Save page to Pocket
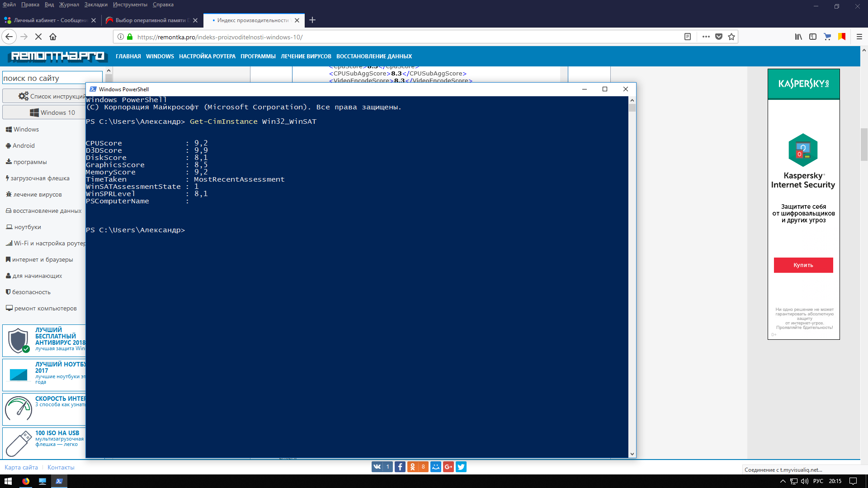 click(719, 37)
